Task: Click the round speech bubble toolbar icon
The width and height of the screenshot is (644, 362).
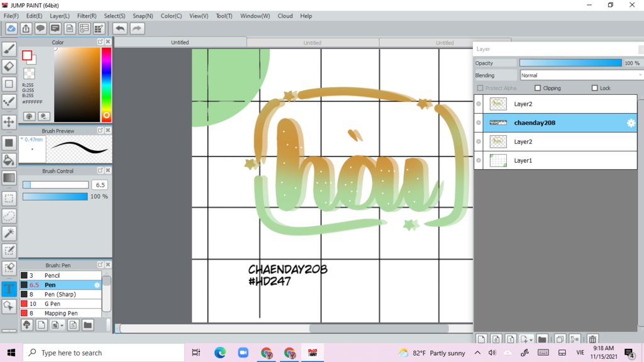Action: pyautogui.click(x=40, y=28)
